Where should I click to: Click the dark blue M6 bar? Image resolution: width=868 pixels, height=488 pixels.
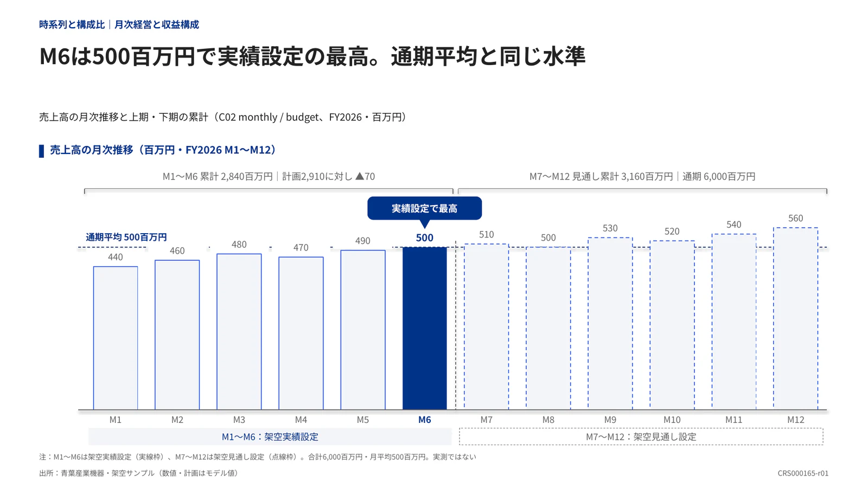coord(424,328)
